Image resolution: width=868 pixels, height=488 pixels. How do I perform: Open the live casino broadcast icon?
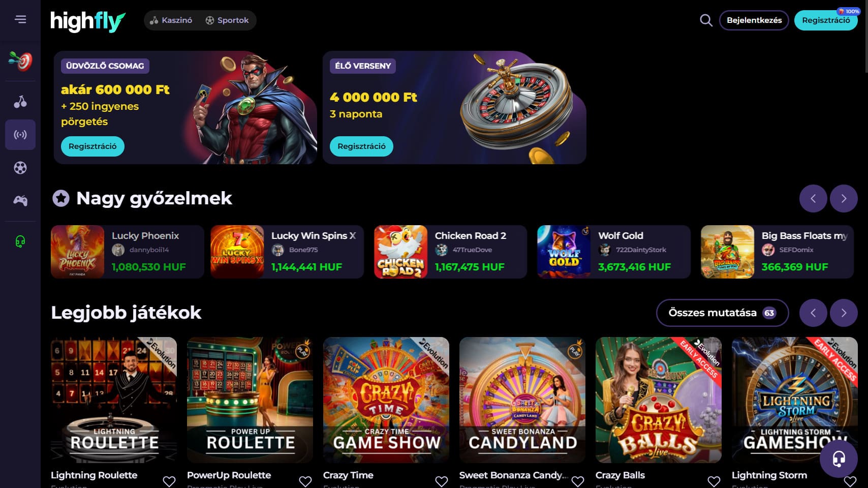click(x=20, y=135)
